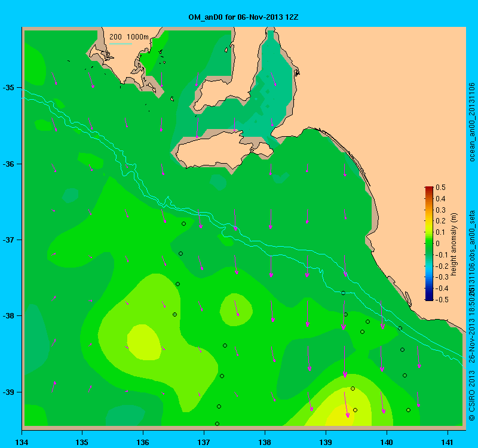Click the latitude axis label "-39"
Viewport: 478px width, 448px height.
[8, 392]
